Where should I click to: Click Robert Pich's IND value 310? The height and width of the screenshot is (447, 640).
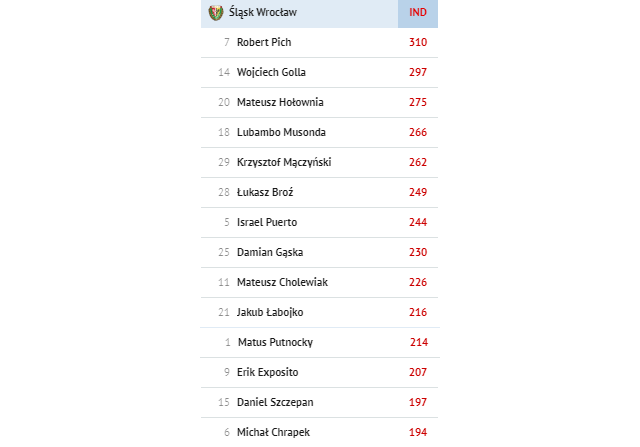click(418, 42)
